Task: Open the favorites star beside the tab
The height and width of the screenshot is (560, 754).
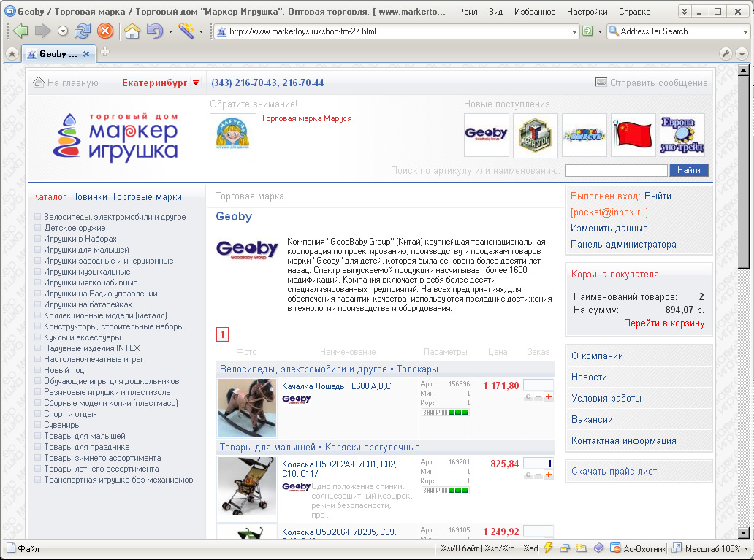Action: click(12, 54)
